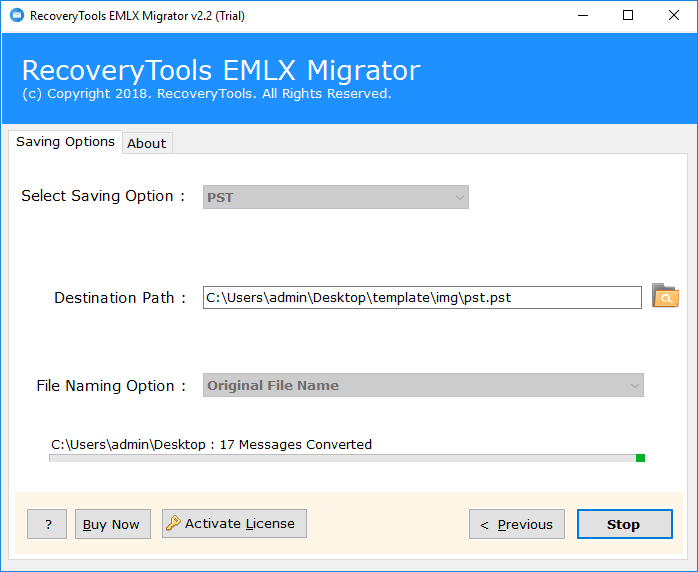Screen dimensions: 698x572
Task: Minimize the EMLX Migrator window
Action: pyautogui.click(x=583, y=16)
